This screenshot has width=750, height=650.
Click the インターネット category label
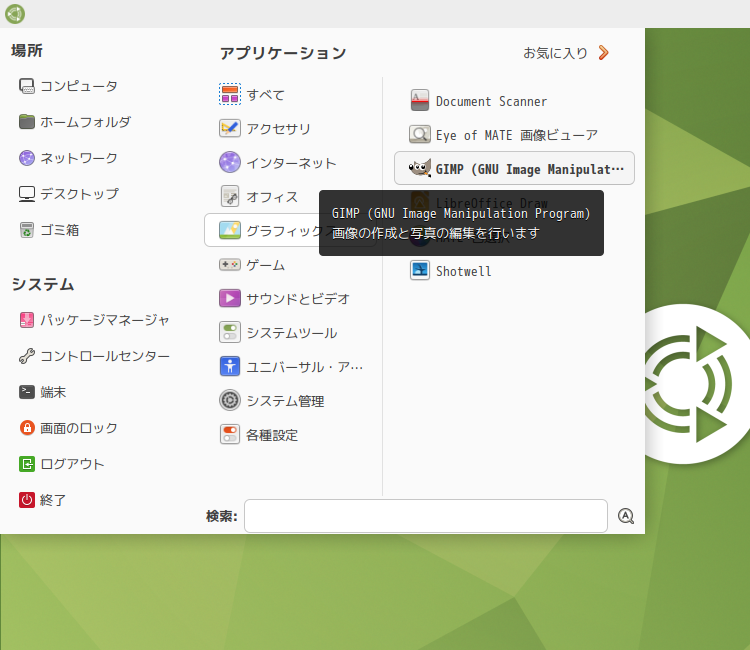pyautogui.click(x=291, y=163)
